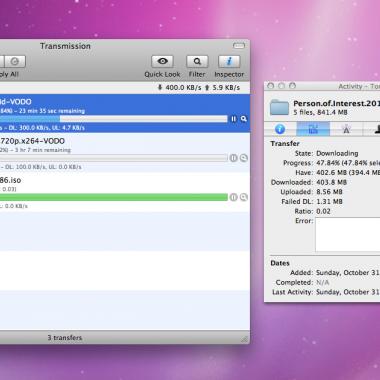Click the 'Downloading' state value
Viewport: 380px width, 380px height.
tap(337, 153)
